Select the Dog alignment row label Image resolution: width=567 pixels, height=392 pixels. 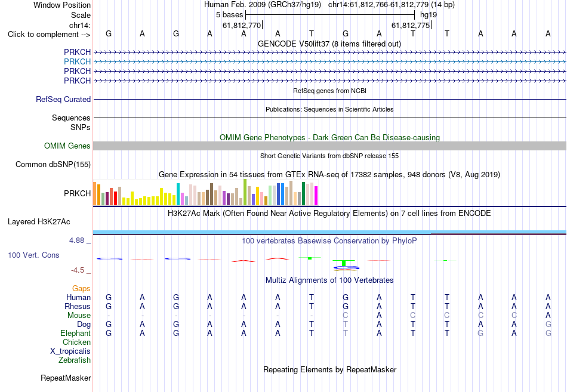(x=84, y=325)
